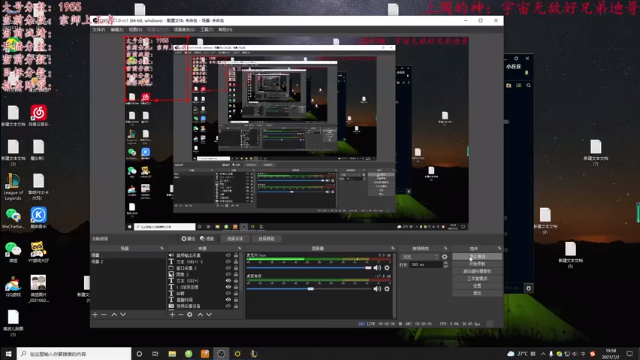Viewport: 640px width, 360px height.
Task: Open the 帮助(H) menu
Action: point(225,30)
